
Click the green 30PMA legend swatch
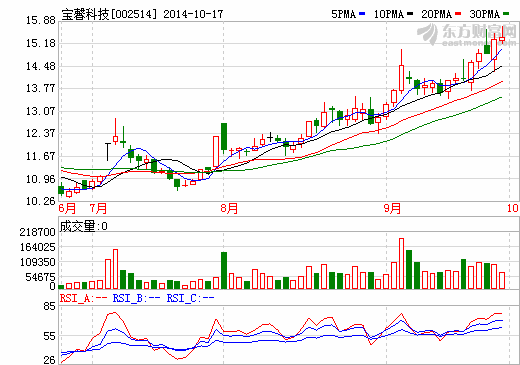pyautogui.click(x=506, y=14)
